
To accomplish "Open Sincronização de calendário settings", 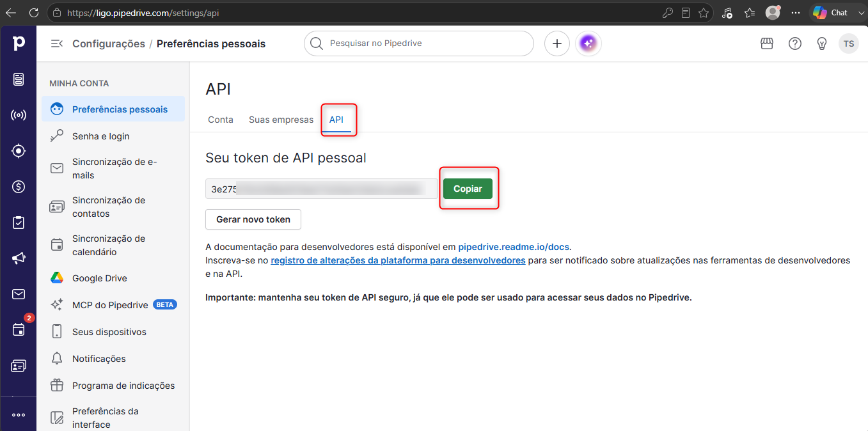I will (x=113, y=245).
